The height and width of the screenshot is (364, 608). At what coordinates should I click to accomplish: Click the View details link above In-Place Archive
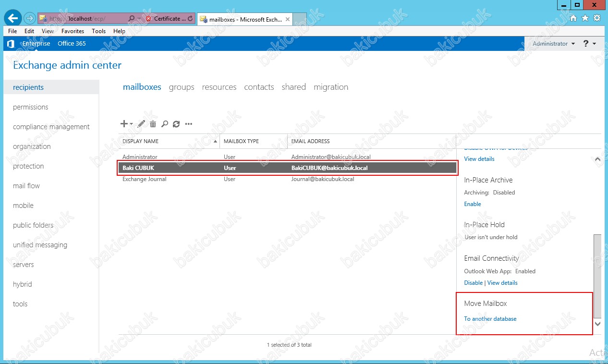pos(479,159)
